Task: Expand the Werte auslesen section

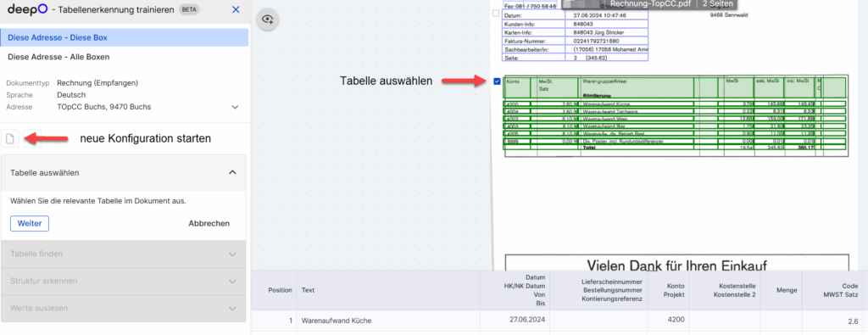Action: (x=124, y=308)
